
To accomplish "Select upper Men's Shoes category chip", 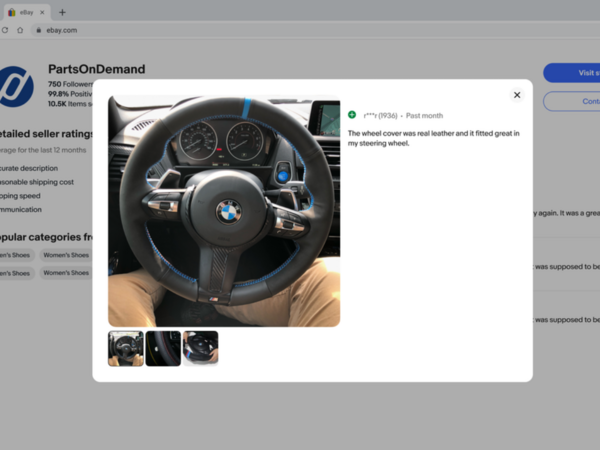I will click(x=17, y=255).
